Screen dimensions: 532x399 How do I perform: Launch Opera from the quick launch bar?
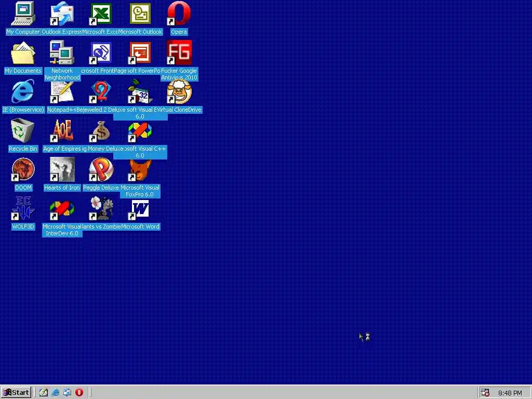click(79, 393)
